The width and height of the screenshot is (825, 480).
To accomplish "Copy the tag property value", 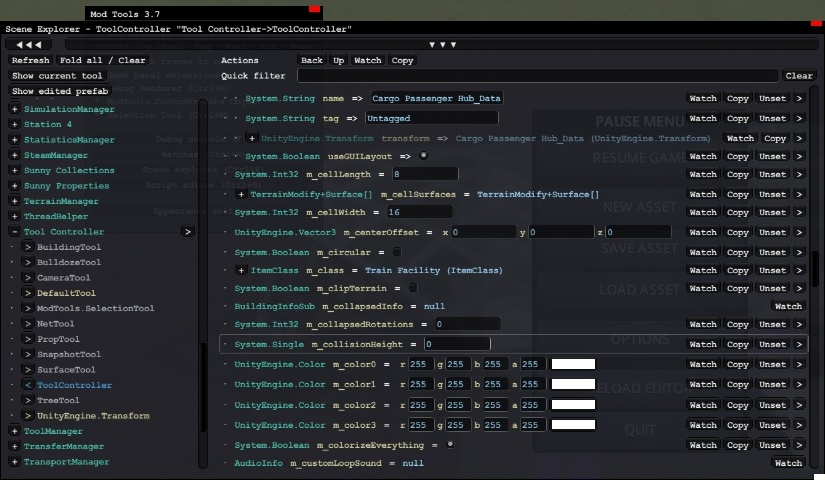I will (738, 118).
